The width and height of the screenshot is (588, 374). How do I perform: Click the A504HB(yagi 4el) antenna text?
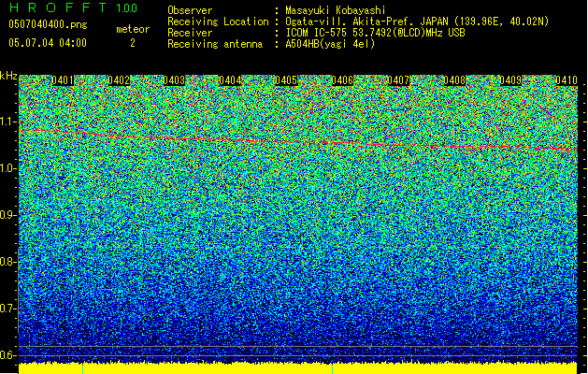click(330, 44)
